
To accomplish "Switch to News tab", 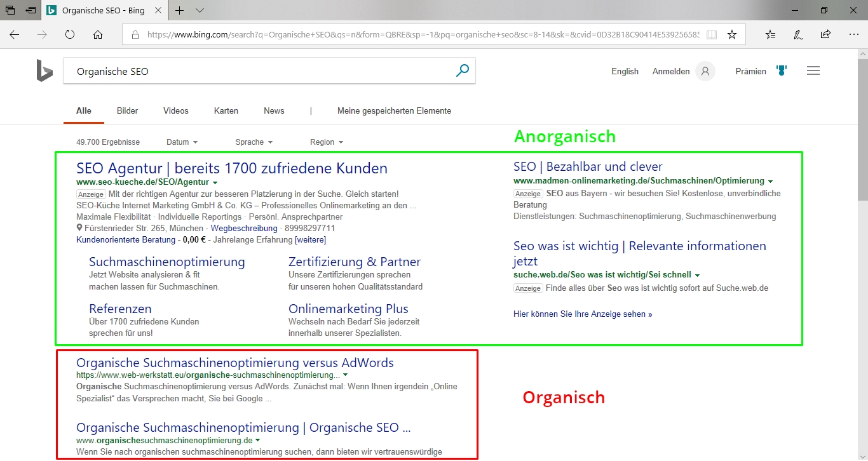I will (274, 110).
